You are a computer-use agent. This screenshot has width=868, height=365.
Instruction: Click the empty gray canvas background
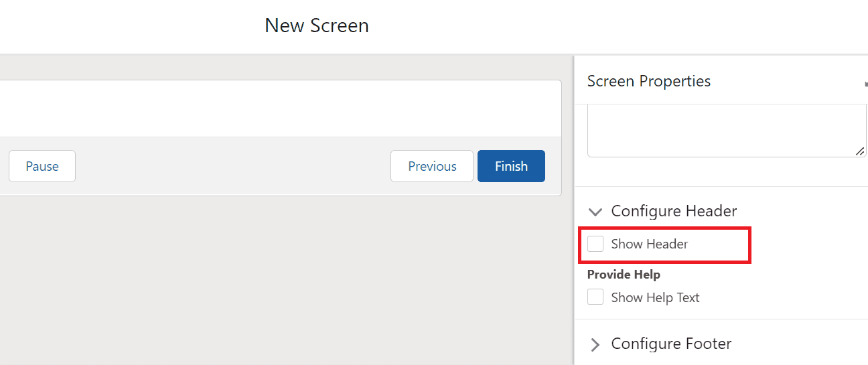pyautogui.click(x=281, y=281)
